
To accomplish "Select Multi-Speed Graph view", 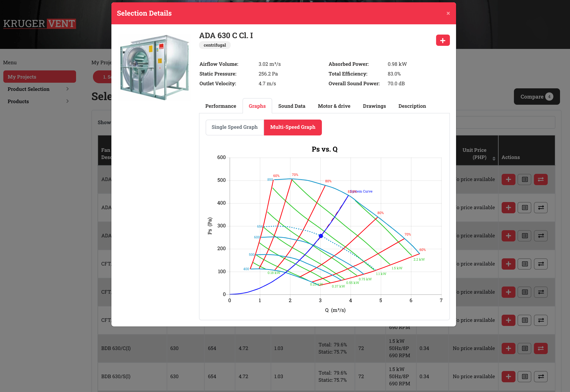I will [x=293, y=127].
